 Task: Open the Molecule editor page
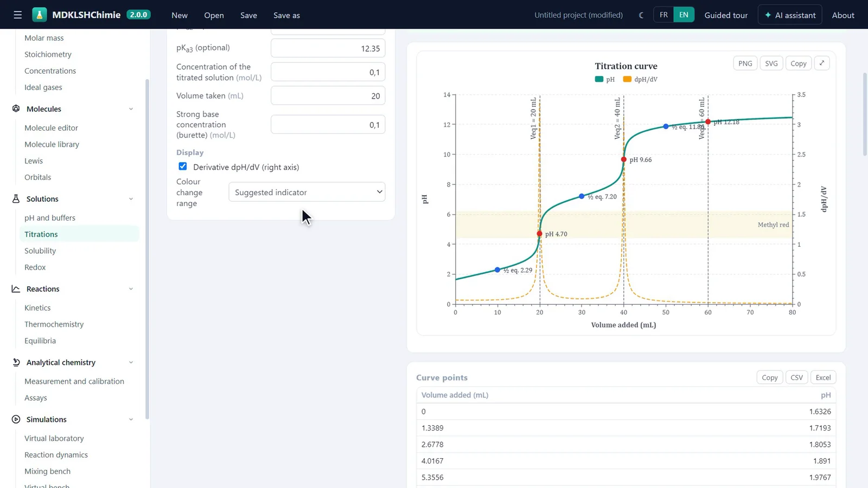[51, 128]
